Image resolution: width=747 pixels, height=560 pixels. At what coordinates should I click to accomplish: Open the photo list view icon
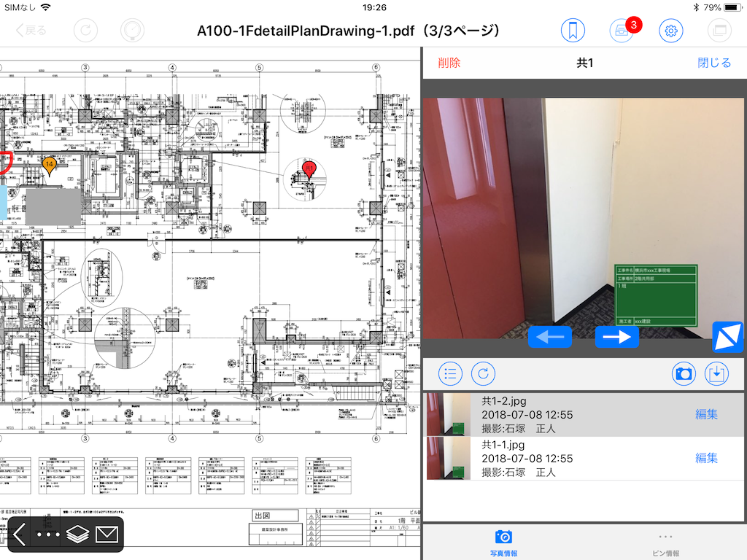pos(451,374)
